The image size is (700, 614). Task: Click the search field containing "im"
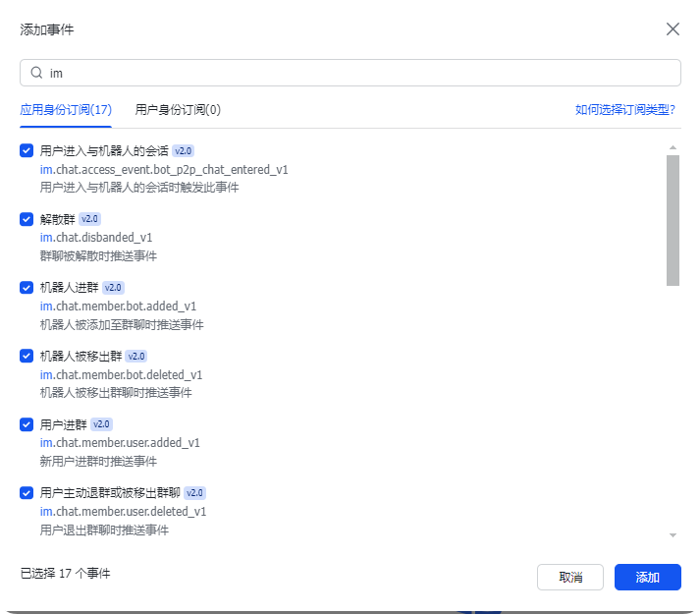353,73
